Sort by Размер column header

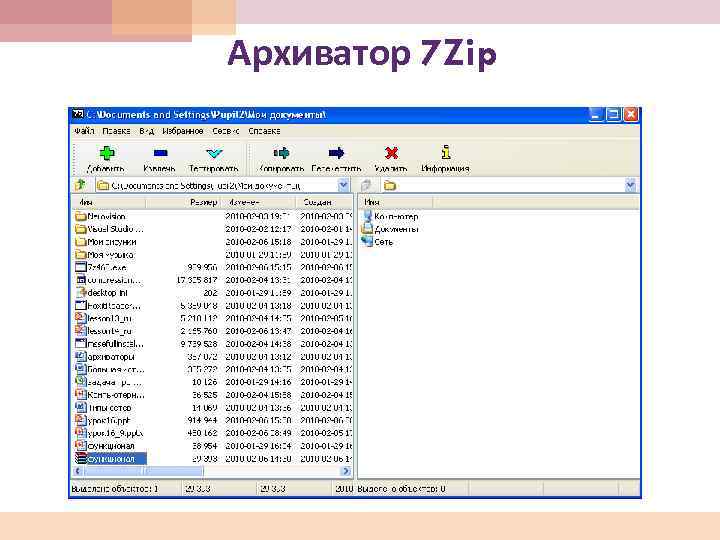[x=183, y=202]
